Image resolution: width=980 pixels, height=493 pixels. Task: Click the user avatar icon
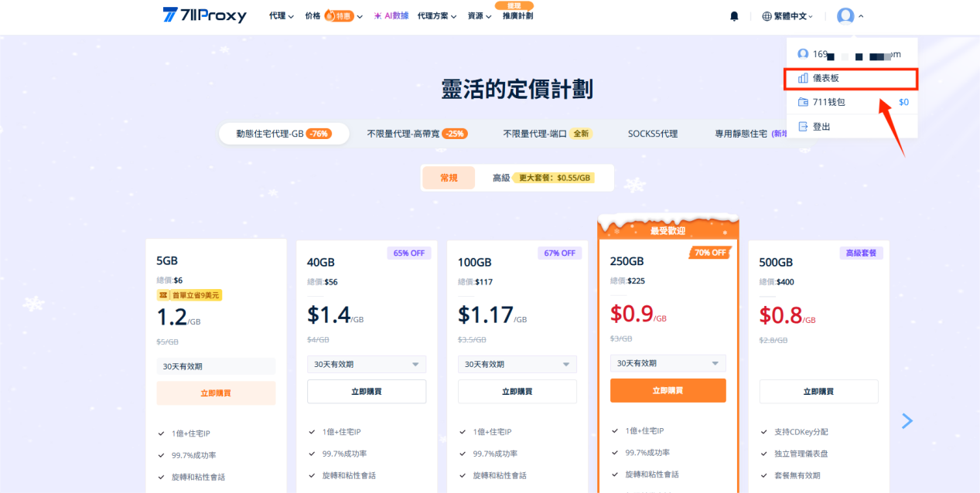pos(845,16)
